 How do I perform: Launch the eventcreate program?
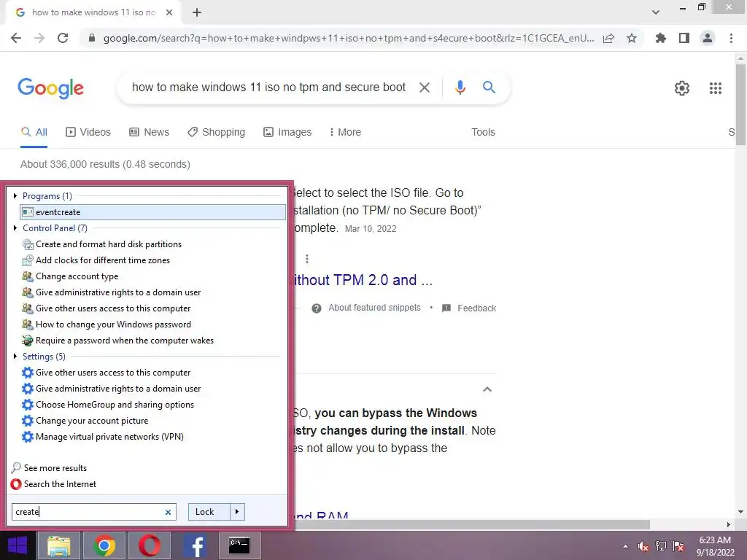[x=152, y=212]
